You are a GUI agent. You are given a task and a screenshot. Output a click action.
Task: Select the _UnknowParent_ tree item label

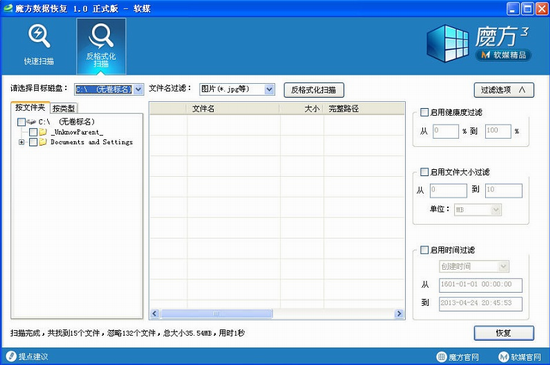77,132
